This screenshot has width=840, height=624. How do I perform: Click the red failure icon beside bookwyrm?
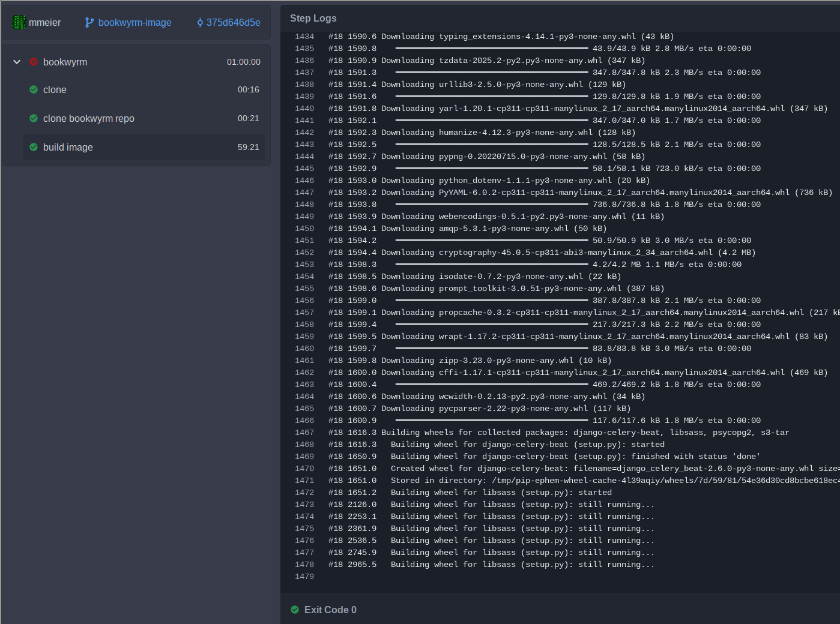point(34,62)
